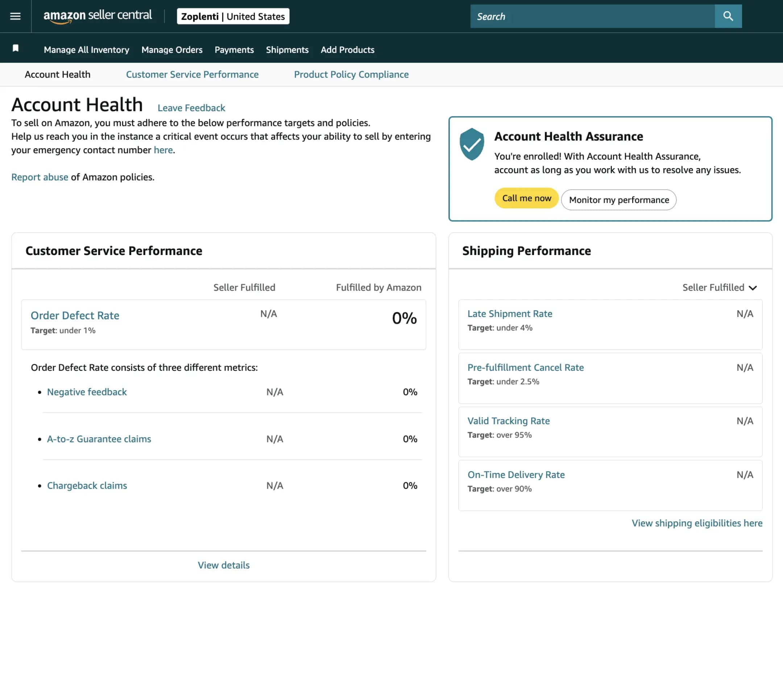Screen dimensions: 783x700
Task: Open the Account Health tab
Action: coord(58,74)
